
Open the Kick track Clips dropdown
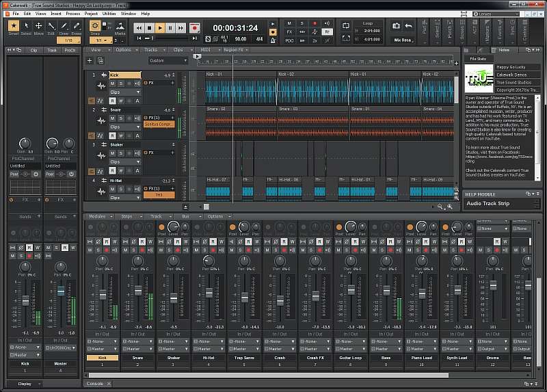[x=125, y=92]
